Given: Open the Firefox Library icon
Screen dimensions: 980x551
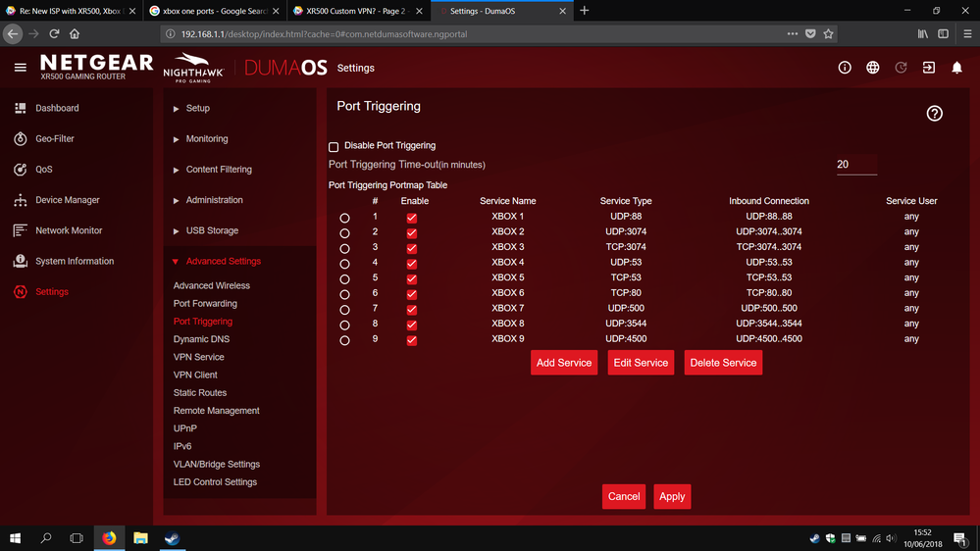Looking at the screenshot, I should [922, 33].
